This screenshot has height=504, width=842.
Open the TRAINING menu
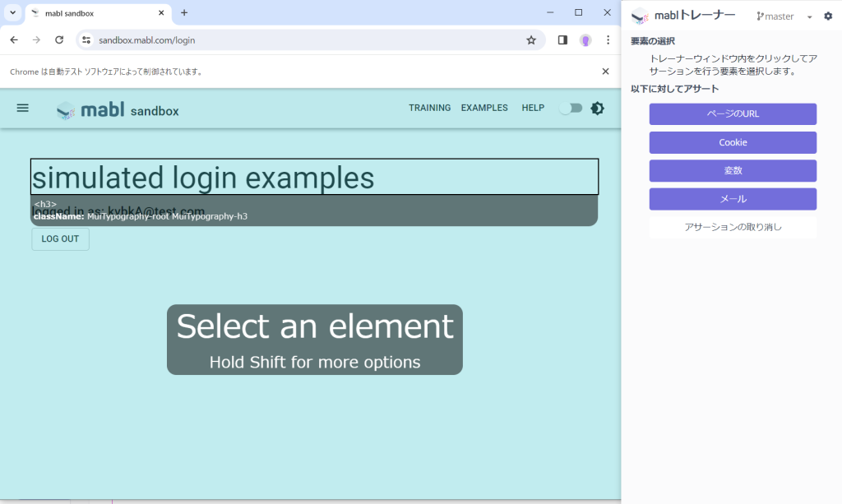coord(429,108)
